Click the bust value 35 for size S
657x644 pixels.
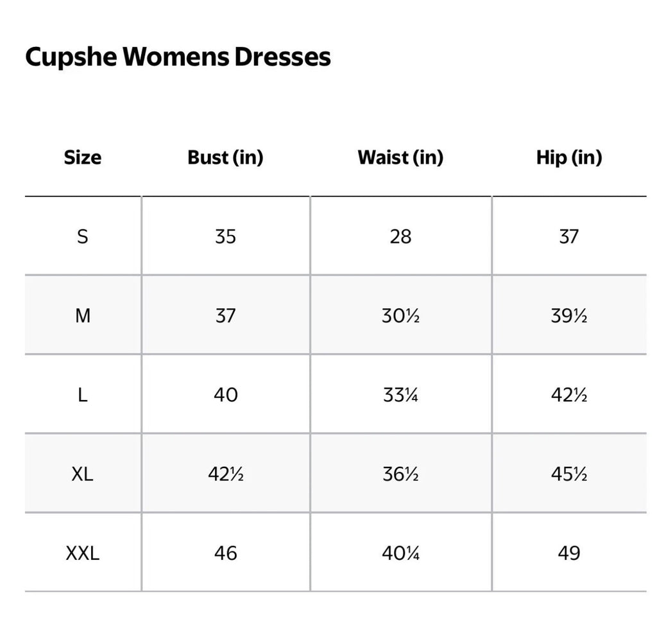point(225,236)
